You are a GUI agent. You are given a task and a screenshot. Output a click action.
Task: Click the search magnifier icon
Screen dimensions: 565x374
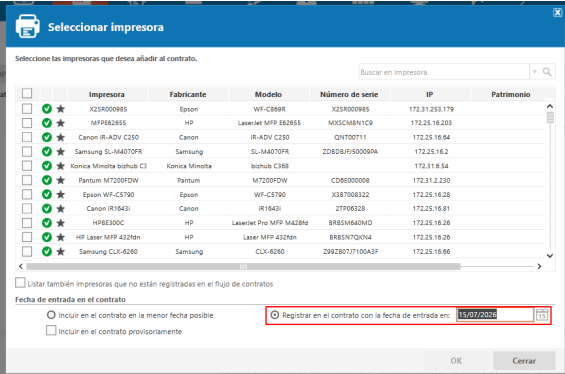547,72
